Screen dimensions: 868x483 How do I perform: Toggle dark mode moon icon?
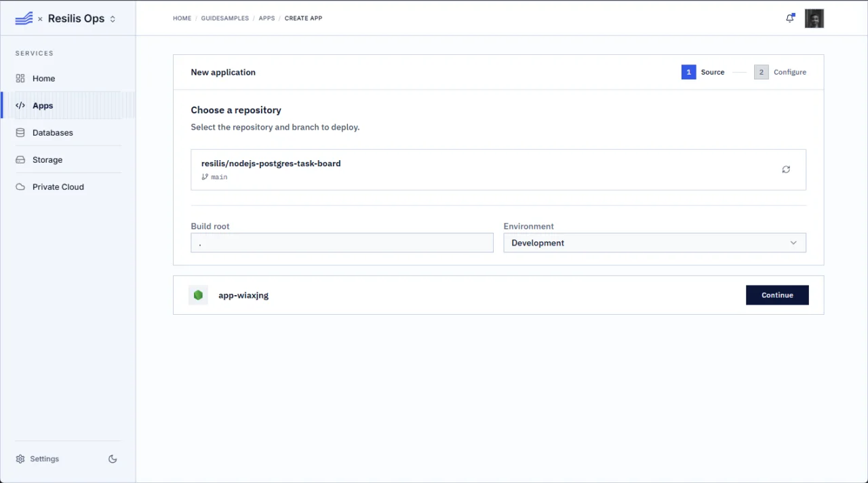[x=113, y=459]
